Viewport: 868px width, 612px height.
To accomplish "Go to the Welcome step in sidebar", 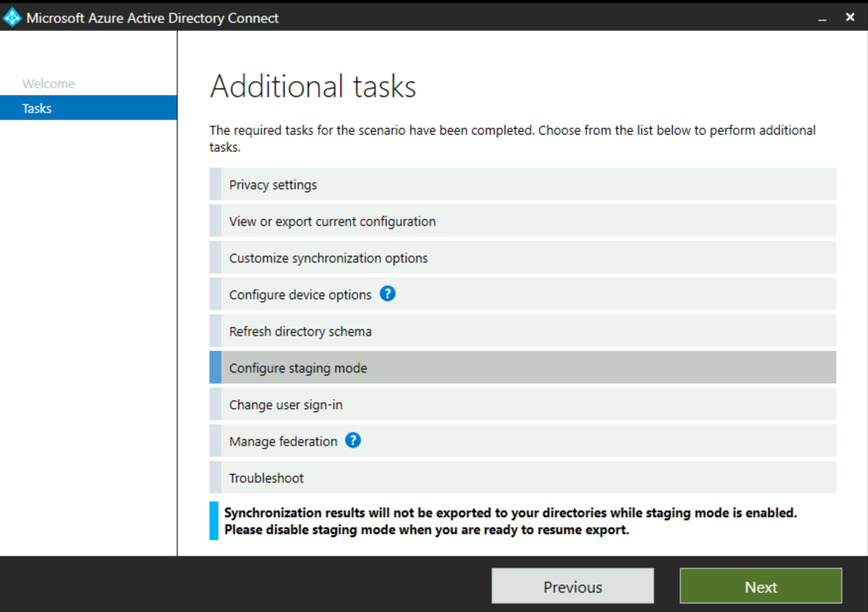I will pyautogui.click(x=49, y=84).
